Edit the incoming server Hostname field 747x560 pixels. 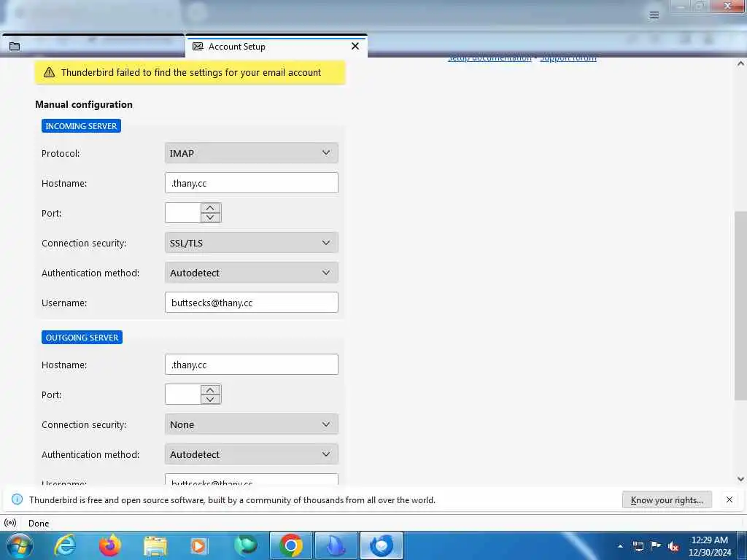252,183
